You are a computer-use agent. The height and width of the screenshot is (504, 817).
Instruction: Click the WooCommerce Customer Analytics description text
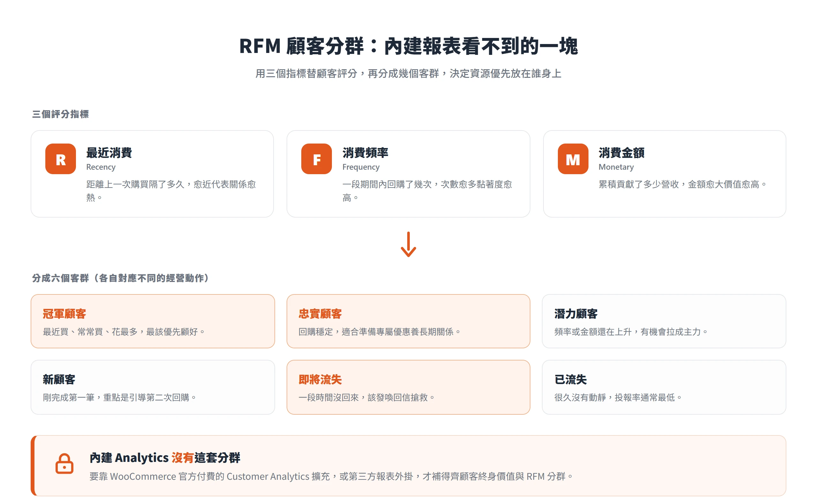331,476
